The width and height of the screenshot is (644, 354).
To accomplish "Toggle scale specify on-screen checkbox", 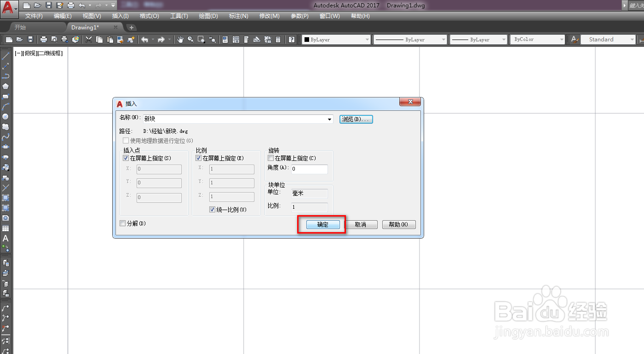I will click(x=199, y=158).
